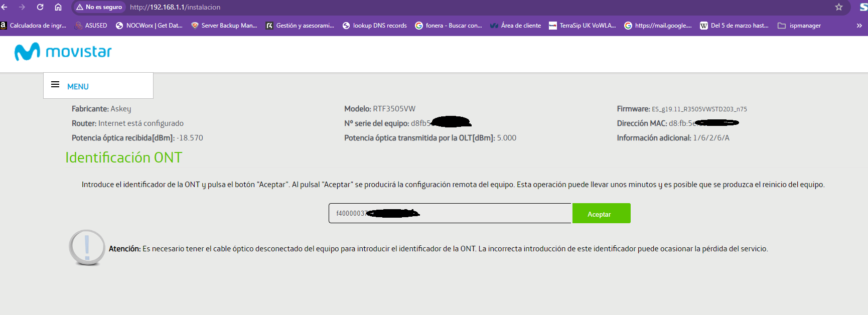Click the back navigation arrow
Image resolution: width=868 pixels, height=315 pixels.
click(x=5, y=7)
